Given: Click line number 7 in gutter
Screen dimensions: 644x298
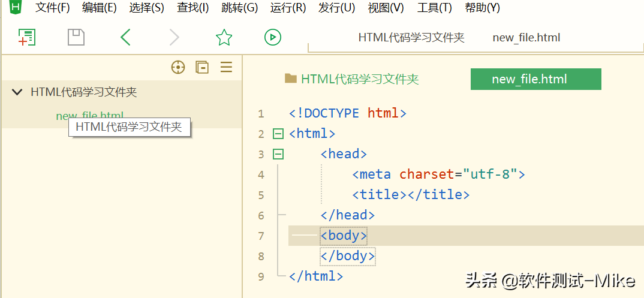Looking at the screenshot, I should 261,236.
